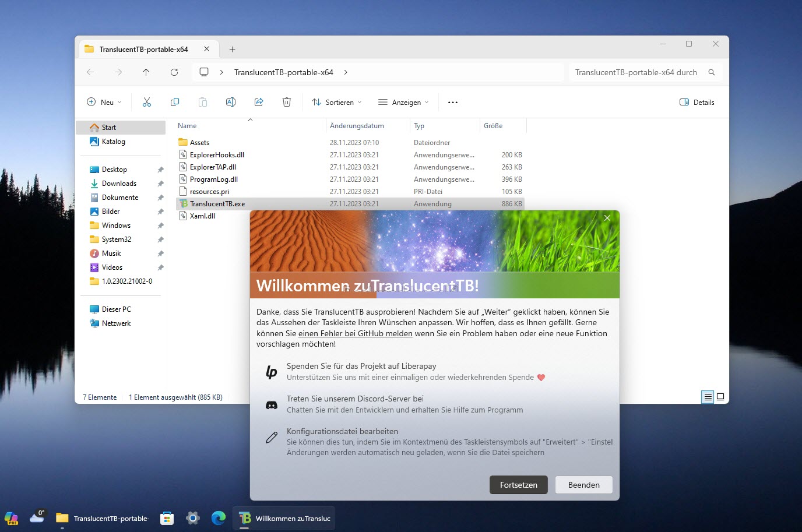Sort by Name column header
The width and height of the screenshot is (802, 532).
point(187,126)
